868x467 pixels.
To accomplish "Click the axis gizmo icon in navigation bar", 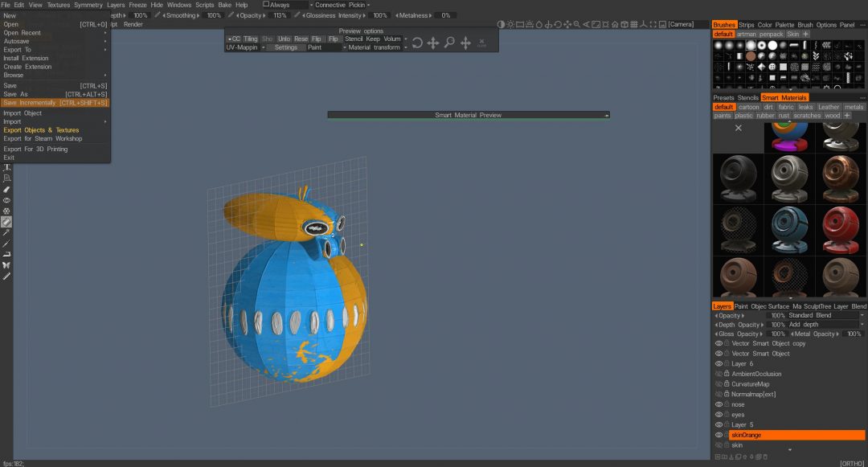I will 643,24.
